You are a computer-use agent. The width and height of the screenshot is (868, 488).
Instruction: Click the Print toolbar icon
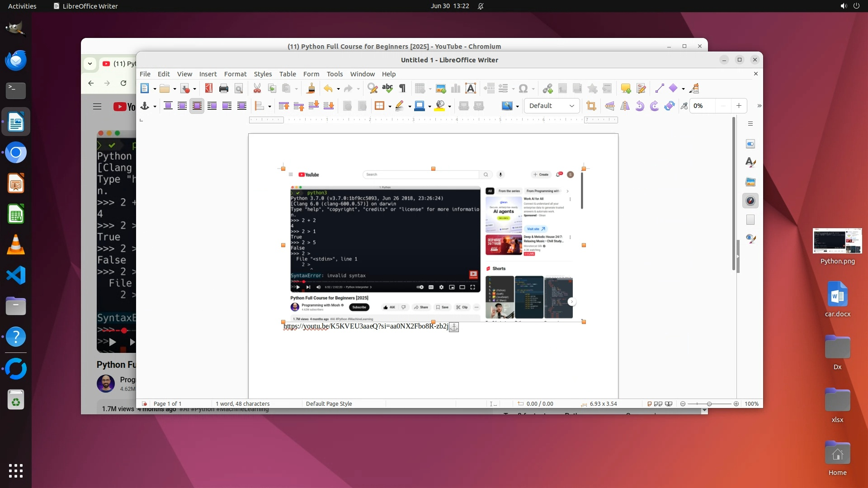(x=223, y=89)
